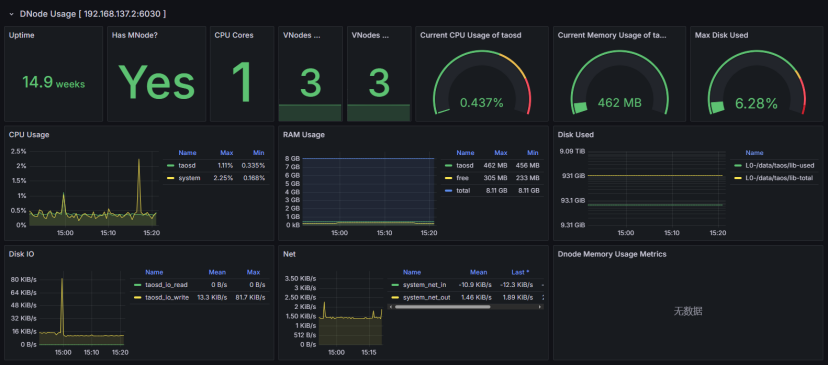Click the 305 MB Max cell for free
Screen dimensions: 829x365
pos(495,178)
